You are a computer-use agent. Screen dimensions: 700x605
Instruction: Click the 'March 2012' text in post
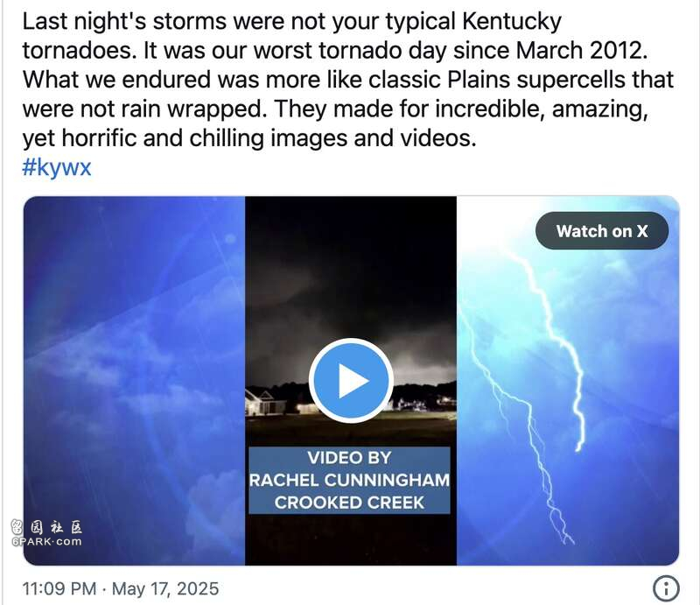click(x=581, y=50)
